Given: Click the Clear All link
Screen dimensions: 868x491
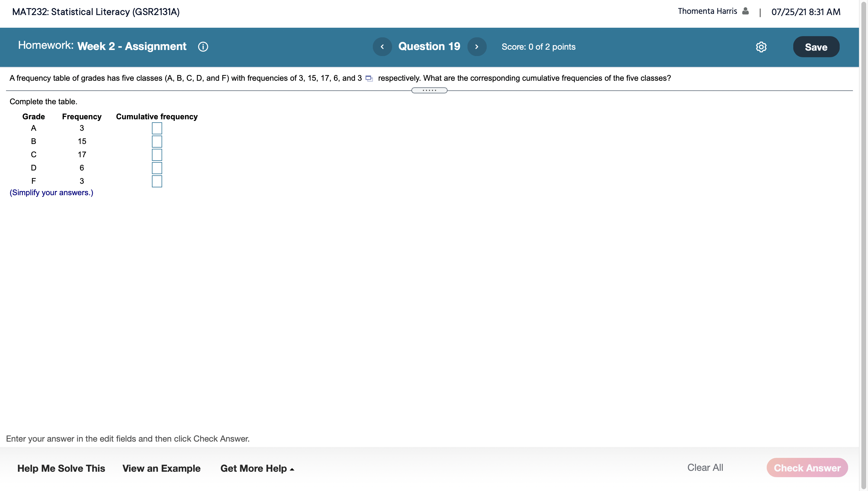Looking at the screenshot, I should (x=705, y=468).
